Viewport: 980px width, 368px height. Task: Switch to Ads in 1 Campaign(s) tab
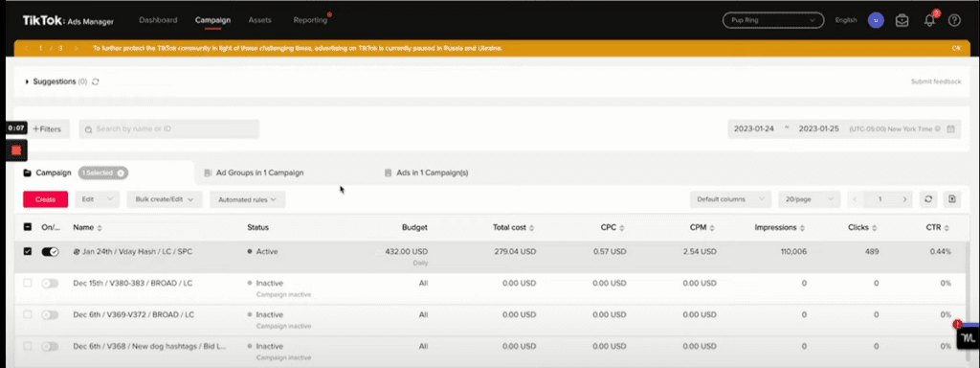pyautogui.click(x=432, y=172)
